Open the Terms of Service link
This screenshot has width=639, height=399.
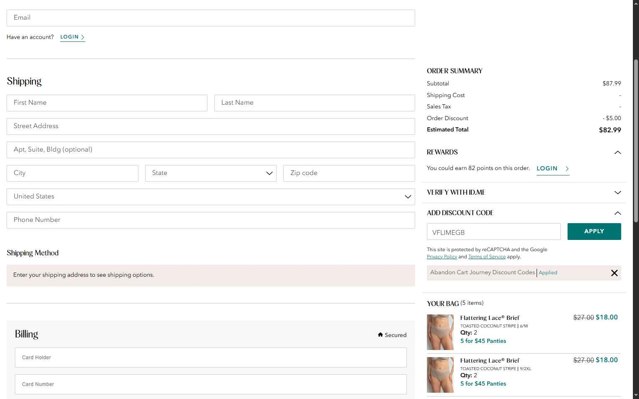click(x=487, y=257)
